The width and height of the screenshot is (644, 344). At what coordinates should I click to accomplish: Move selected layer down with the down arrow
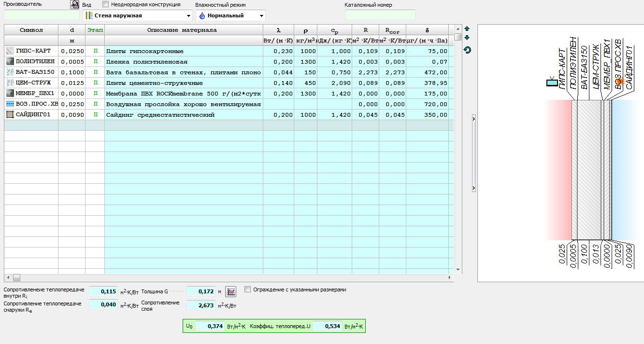coord(467,38)
